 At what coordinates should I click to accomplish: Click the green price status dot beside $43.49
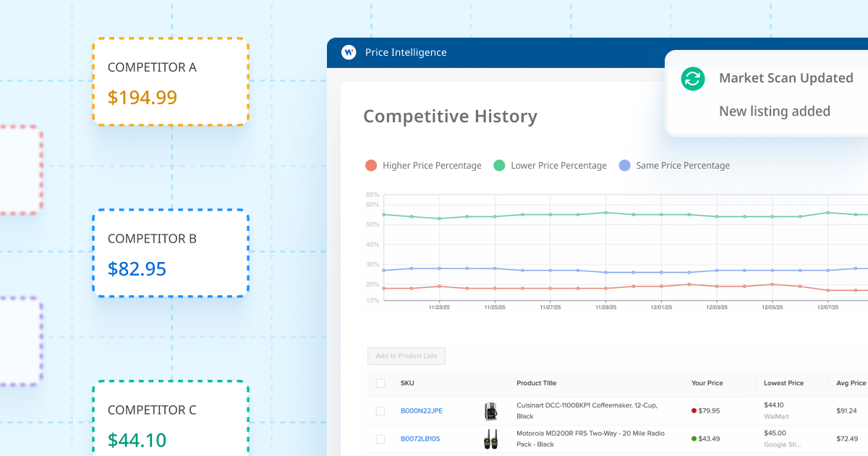tap(694, 439)
